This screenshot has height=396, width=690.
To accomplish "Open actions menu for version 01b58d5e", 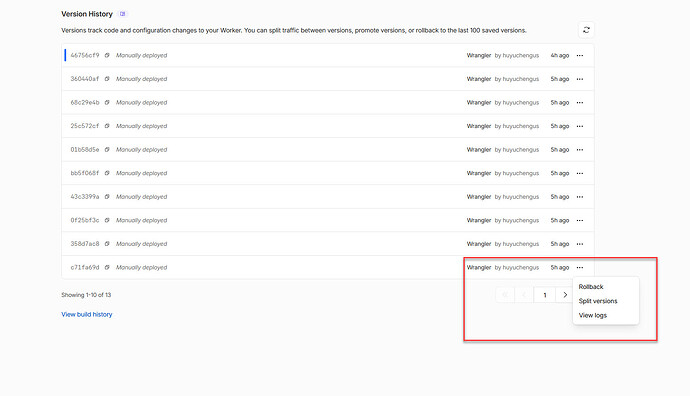I will pos(580,150).
